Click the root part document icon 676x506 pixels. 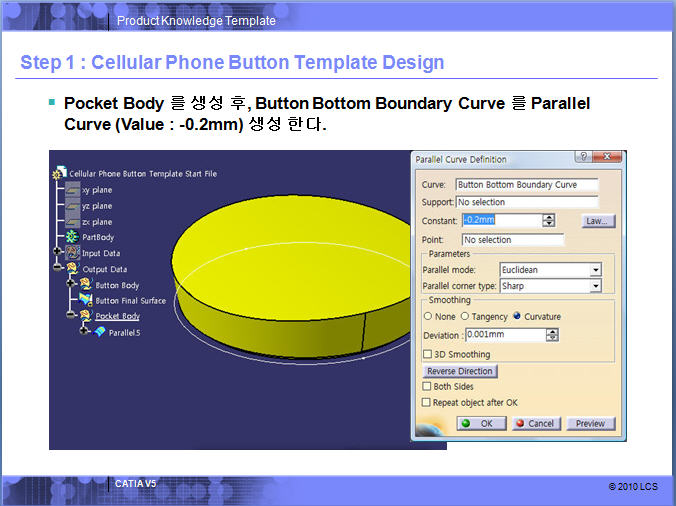(59, 173)
